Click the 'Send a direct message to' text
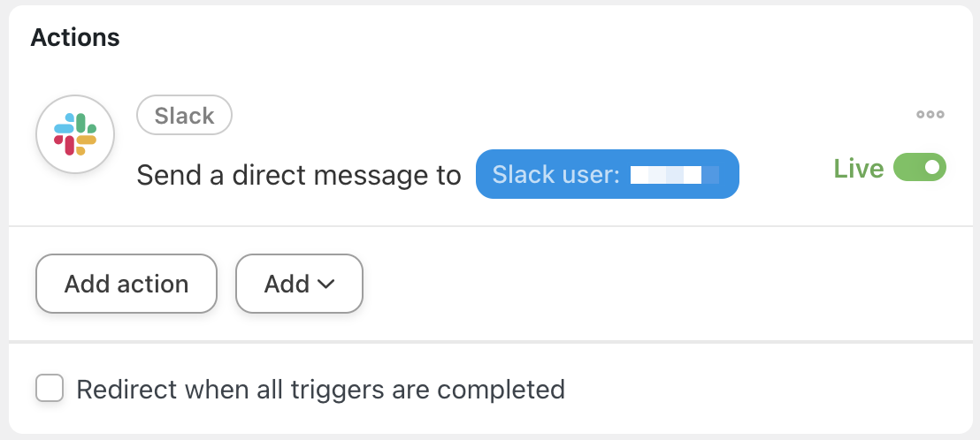980x440 pixels. click(x=299, y=176)
